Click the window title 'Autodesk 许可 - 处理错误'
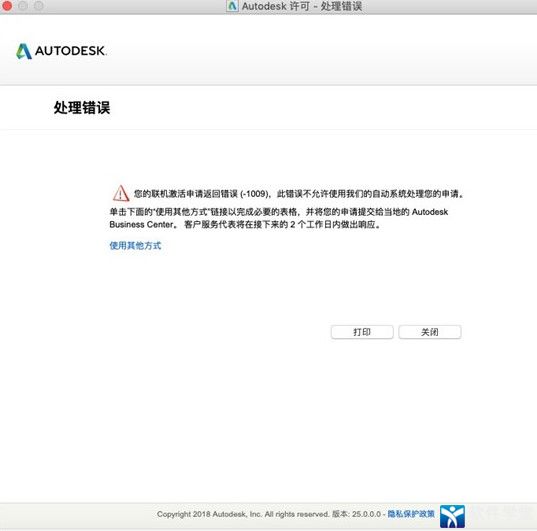The width and height of the screenshot is (537, 531). [x=302, y=6]
